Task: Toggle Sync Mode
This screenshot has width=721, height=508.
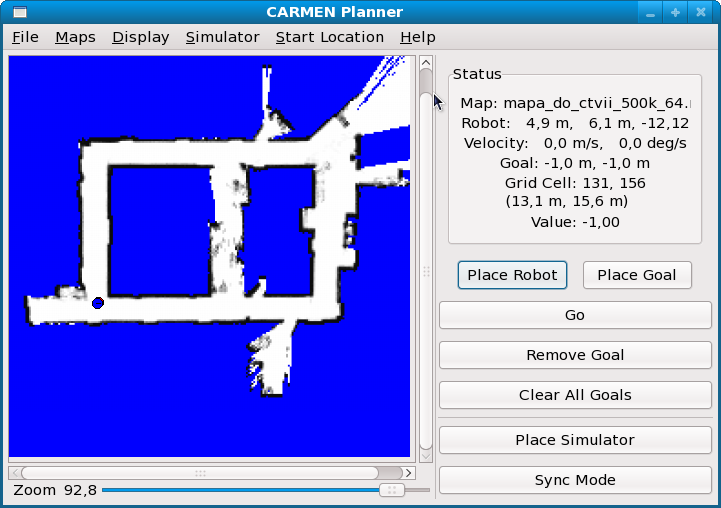Action: tap(575, 480)
